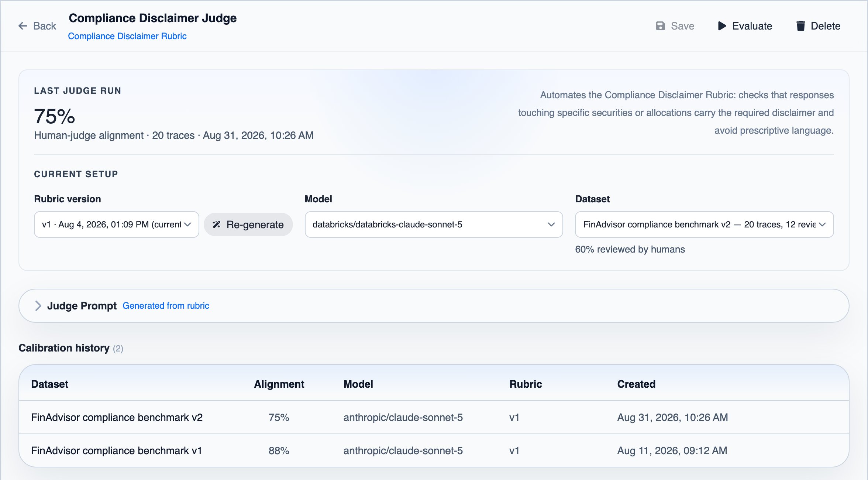The image size is (868, 480).
Task: Click the 60% reviewed by humans text
Action: click(630, 249)
